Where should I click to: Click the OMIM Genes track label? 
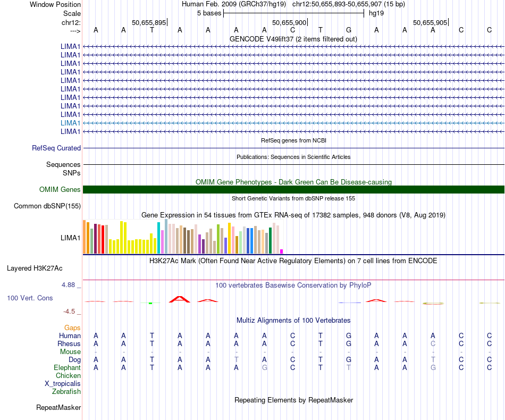[x=60, y=189]
